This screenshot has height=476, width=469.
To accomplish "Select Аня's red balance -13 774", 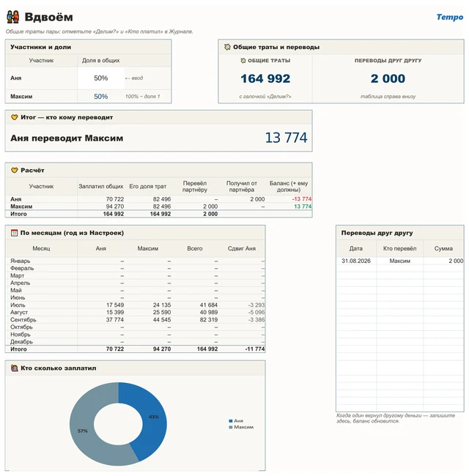I will [302, 199].
